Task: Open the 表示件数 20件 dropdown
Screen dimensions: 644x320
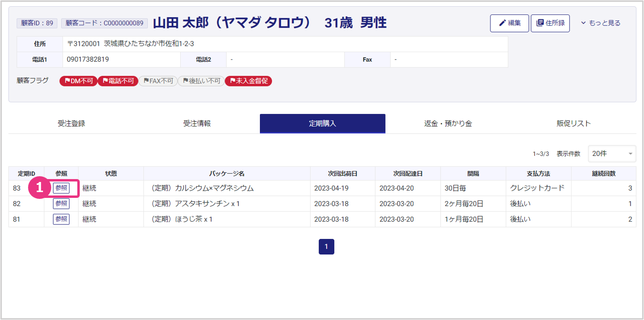Action: [x=612, y=154]
